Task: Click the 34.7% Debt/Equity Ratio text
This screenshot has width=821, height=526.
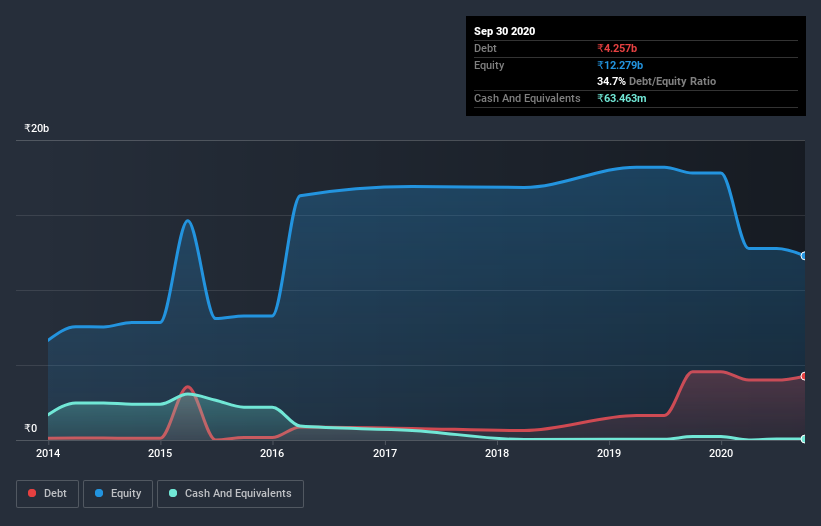Action: point(657,81)
